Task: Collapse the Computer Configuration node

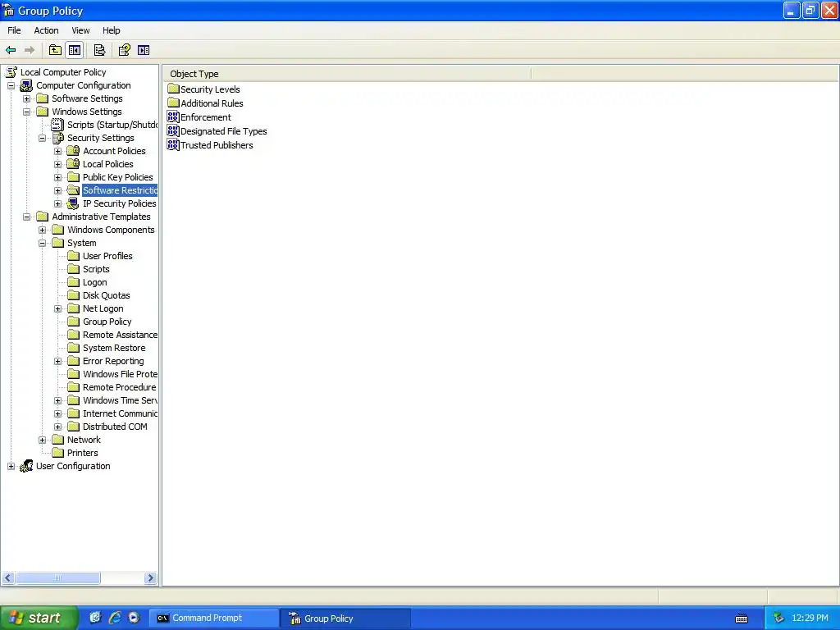Action: [x=11, y=85]
